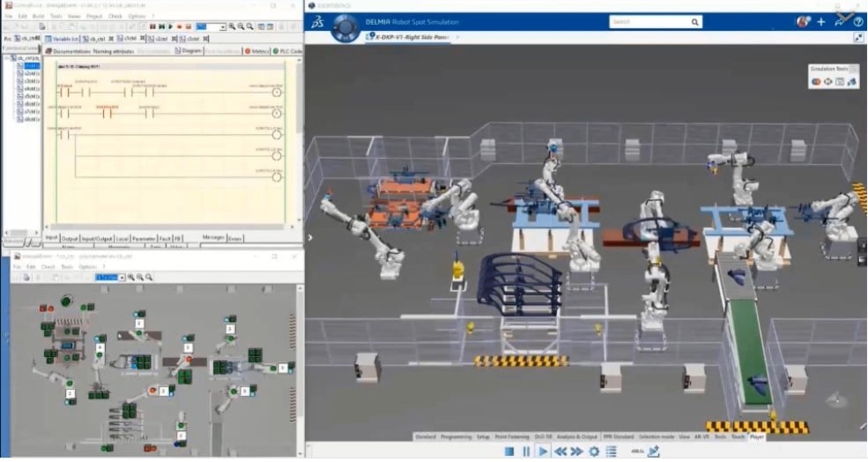Open the Metrics tab
868x462 pixels.
(x=257, y=51)
